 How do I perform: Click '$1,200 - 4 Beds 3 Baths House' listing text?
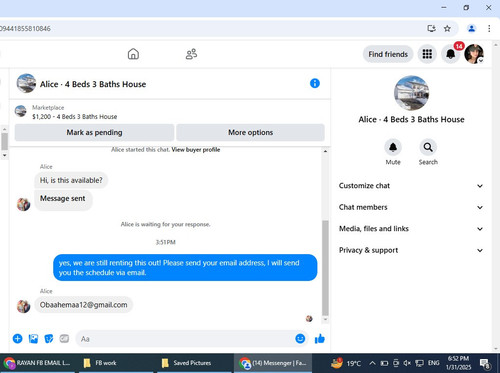tap(74, 117)
